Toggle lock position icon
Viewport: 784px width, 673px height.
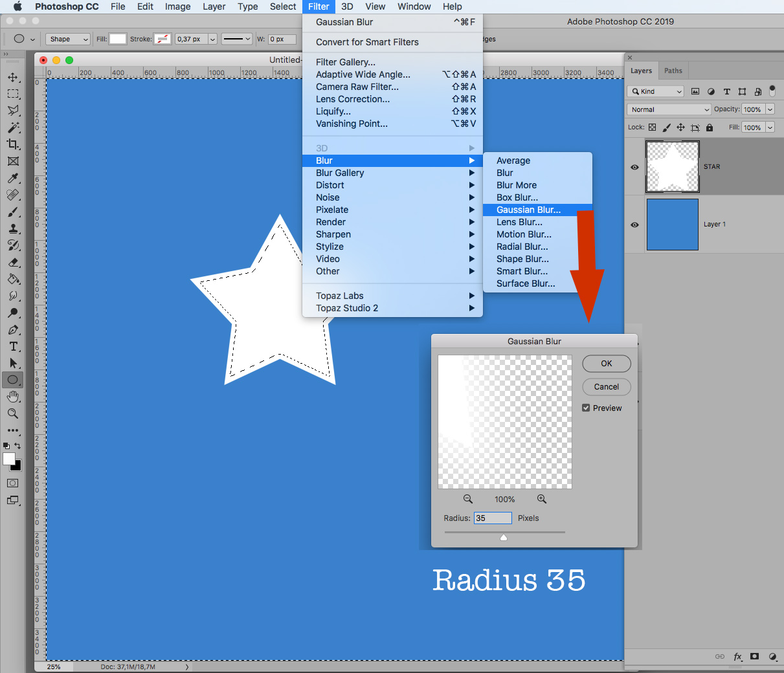(680, 127)
